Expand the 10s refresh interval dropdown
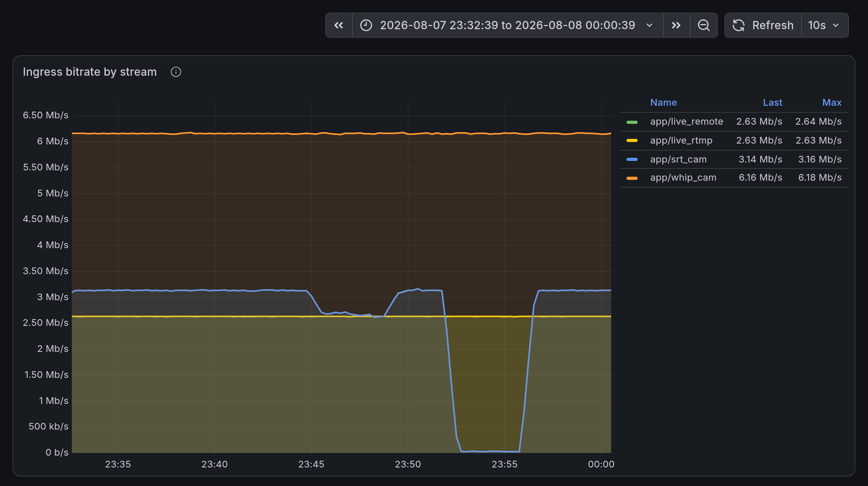 click(825, 25)
